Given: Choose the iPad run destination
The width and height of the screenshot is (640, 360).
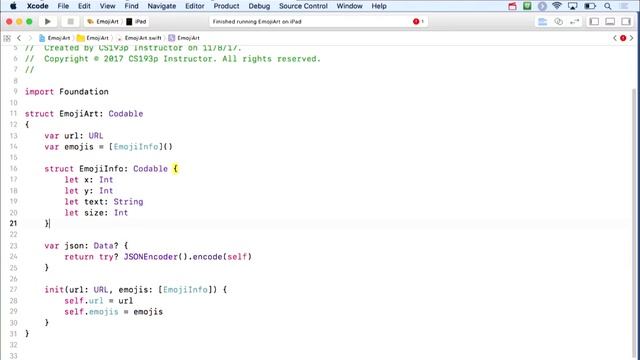Looking at the screenshot, I should [136, 22].
